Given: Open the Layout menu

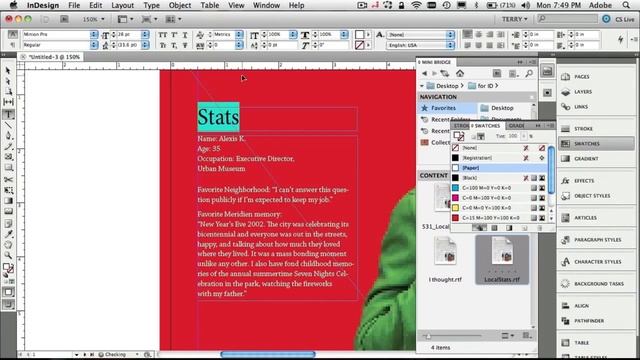Looking at the screenshot, I should [x=122, y=5].
